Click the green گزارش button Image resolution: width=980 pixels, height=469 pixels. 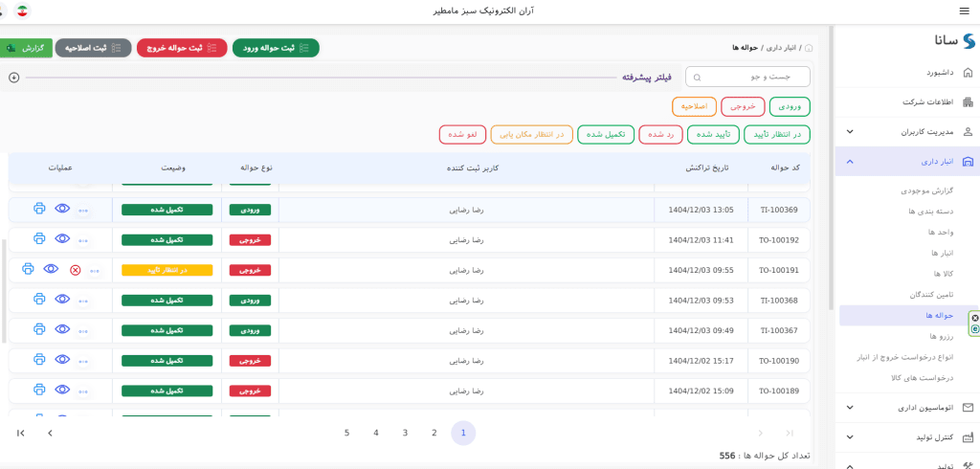tap(25, 48)
